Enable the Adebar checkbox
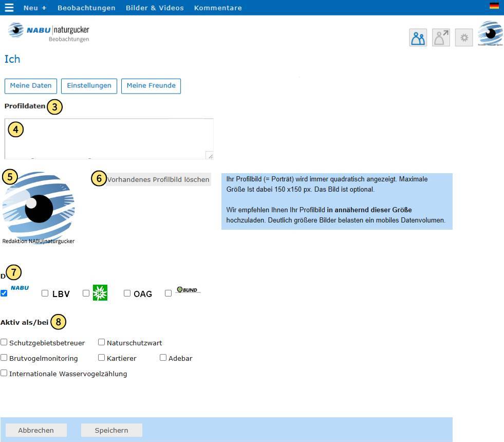Screen dimensions: 504x442 click(163, 358)
